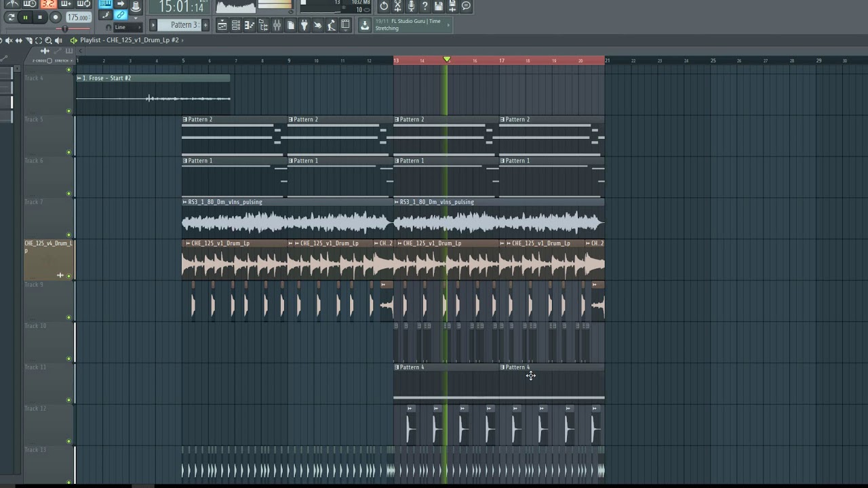
Task: Save the project with the floppy icon
Action: point(439,6)
